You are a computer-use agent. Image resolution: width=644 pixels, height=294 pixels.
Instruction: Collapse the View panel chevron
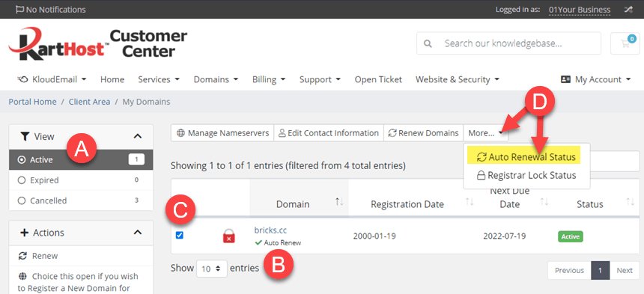tap(138, 137)
